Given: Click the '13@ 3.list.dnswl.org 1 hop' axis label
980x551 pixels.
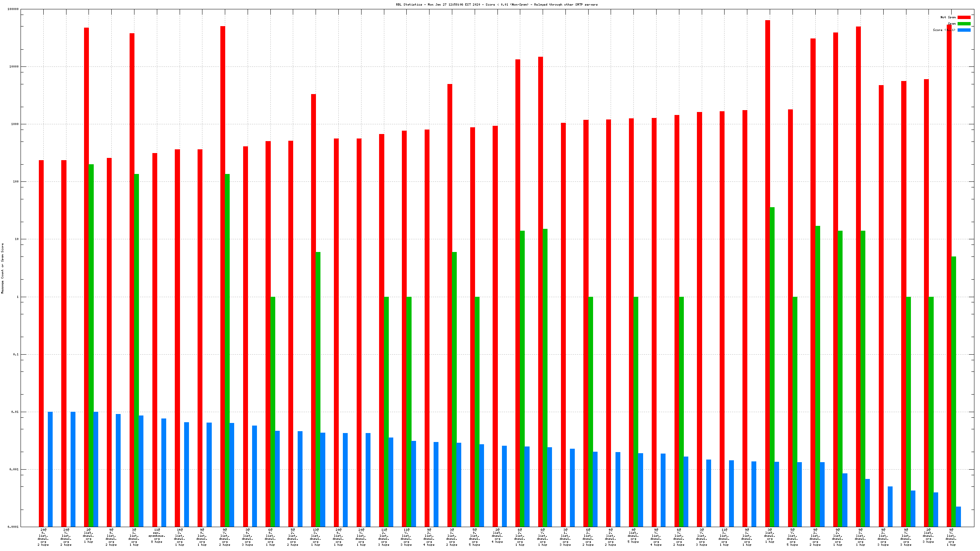Looking at the screenshot, I should click(315, 536).
